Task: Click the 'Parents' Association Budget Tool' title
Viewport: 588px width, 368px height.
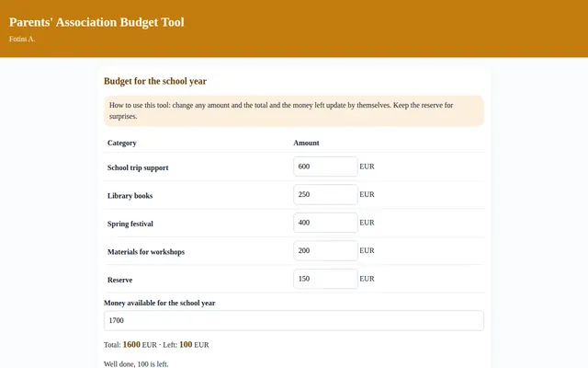Action: [96, 22]
